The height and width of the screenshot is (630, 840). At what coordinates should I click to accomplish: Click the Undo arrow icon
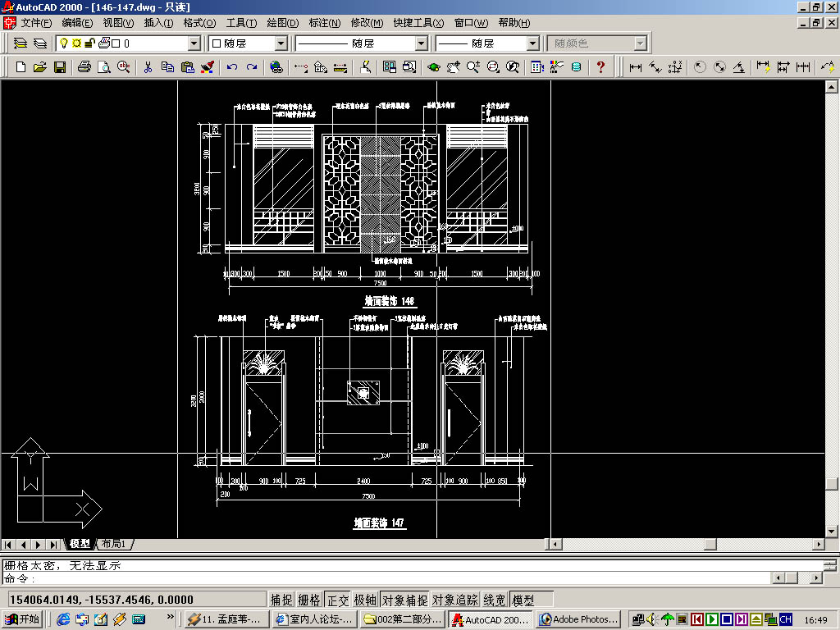click(x=231, y=67)
